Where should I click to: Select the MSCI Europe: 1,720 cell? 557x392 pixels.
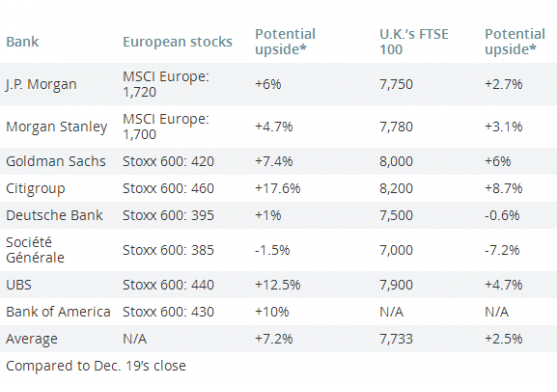(166, 84)
